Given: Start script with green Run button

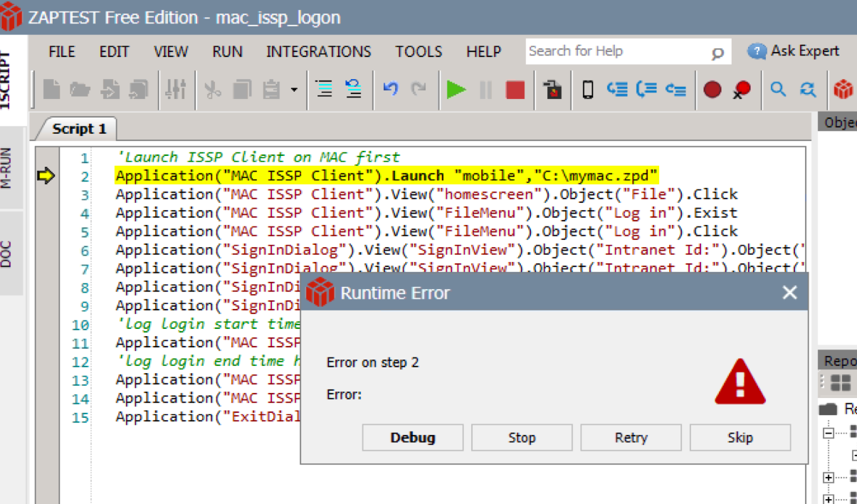Looking at the screenshot, I should click(x=456, y=90).
